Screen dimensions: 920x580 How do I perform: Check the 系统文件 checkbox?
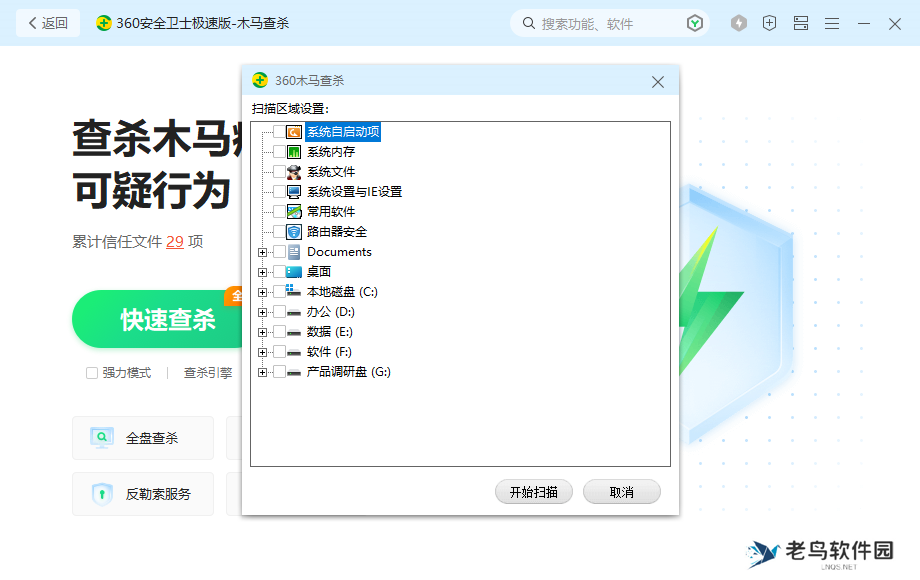(279, 172)
